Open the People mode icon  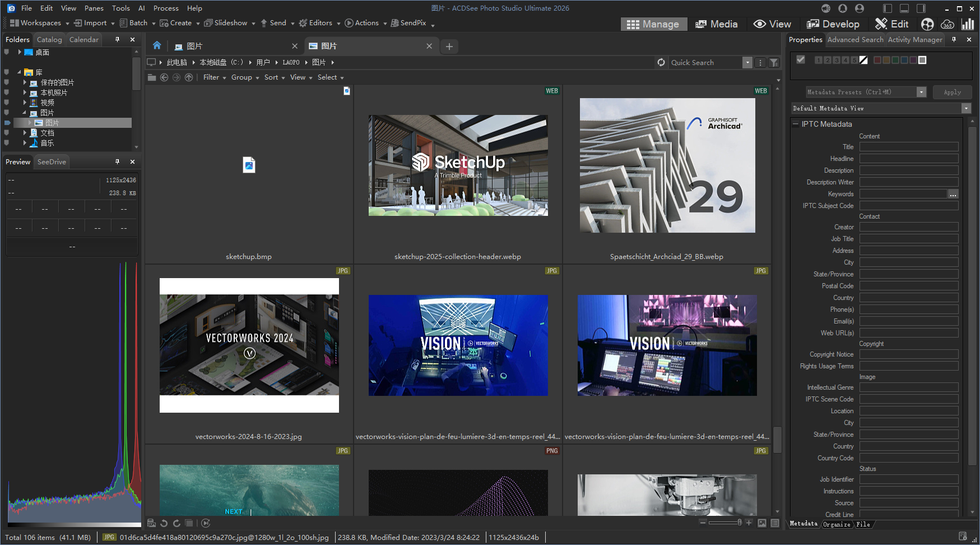[x=927, y=24]
